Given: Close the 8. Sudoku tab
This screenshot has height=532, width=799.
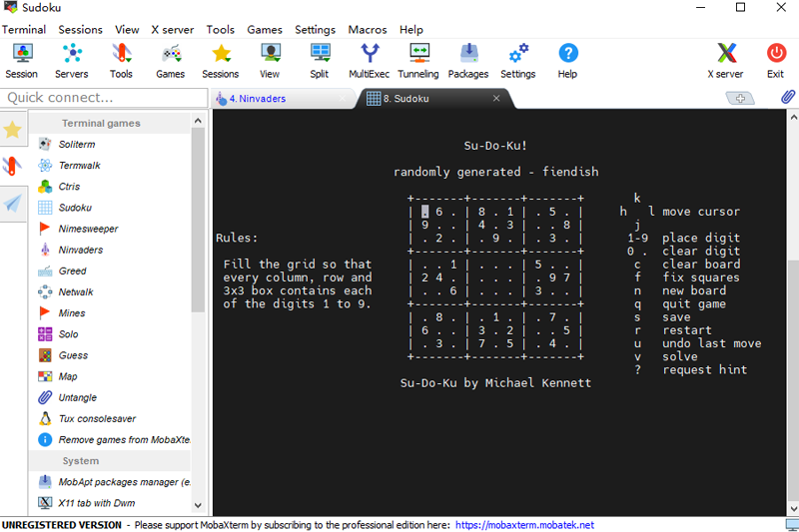Looking at the screenshot, I should point(496,98).
